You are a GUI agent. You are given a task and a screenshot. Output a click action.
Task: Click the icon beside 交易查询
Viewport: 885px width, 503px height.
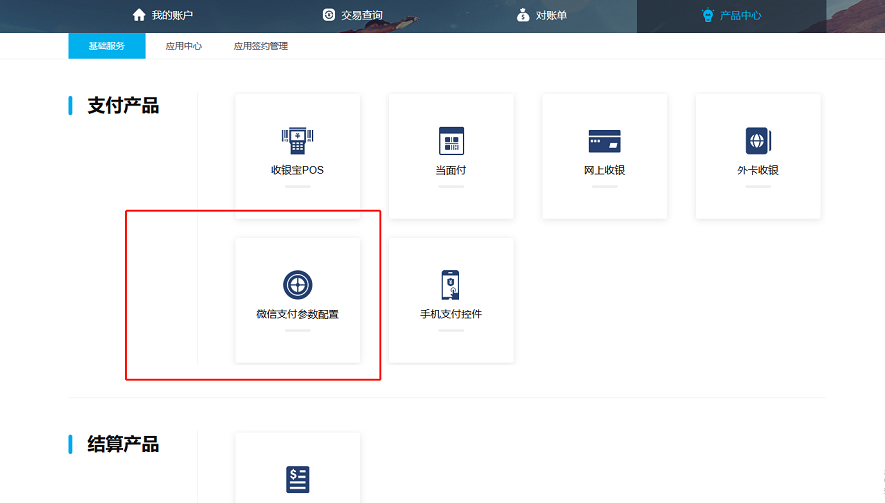(329, 15)
